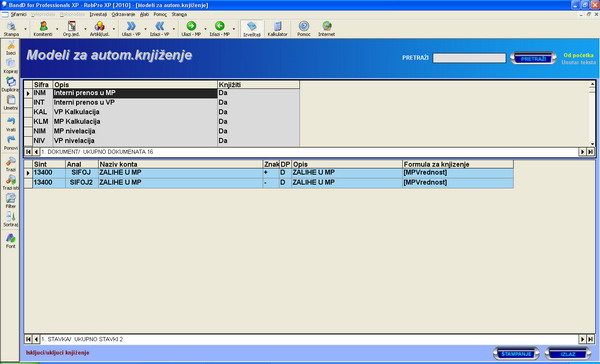Select row 'MP Kalkulacija'
The image size is (600, 364).
tap(162, 121)
